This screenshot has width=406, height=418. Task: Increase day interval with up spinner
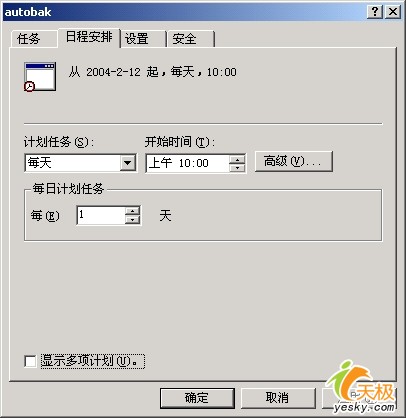click(x=132, y=211)
